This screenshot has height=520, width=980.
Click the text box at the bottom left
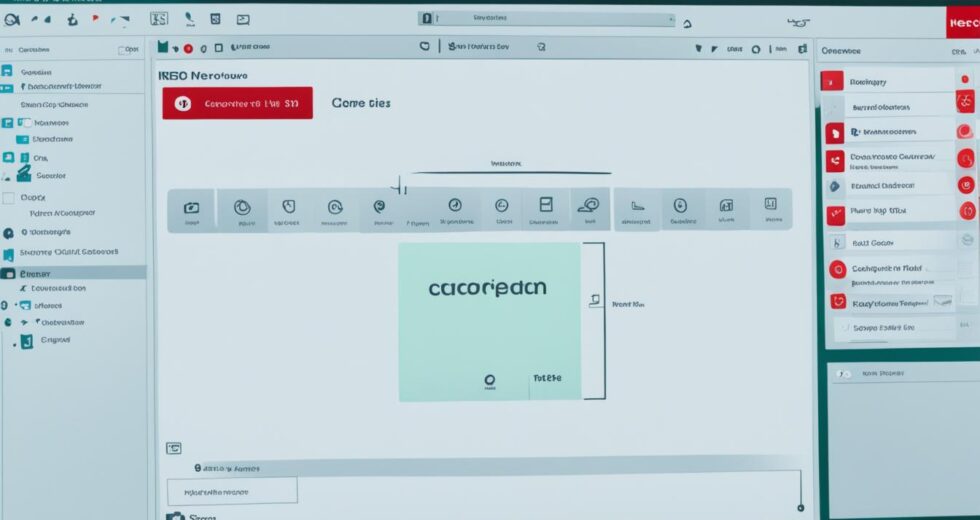232,491
